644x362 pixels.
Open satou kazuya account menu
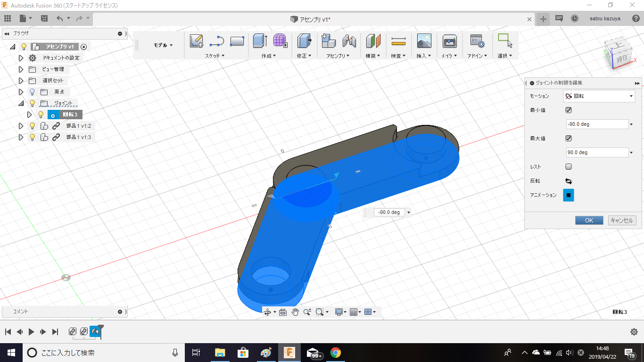(605, 19)
